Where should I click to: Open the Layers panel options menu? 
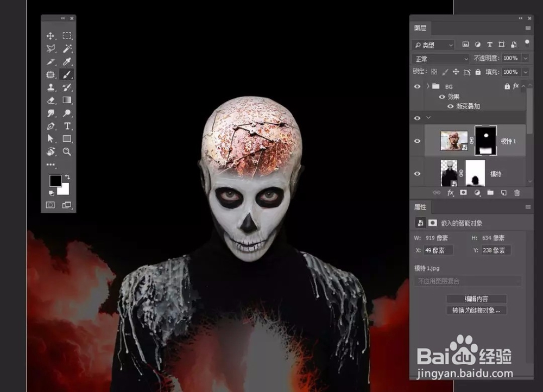528,28
